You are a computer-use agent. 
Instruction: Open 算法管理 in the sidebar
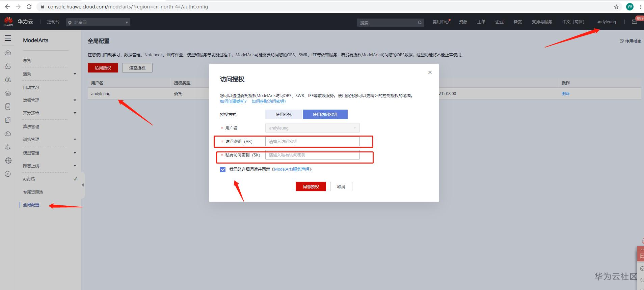(x=31, y=127)
